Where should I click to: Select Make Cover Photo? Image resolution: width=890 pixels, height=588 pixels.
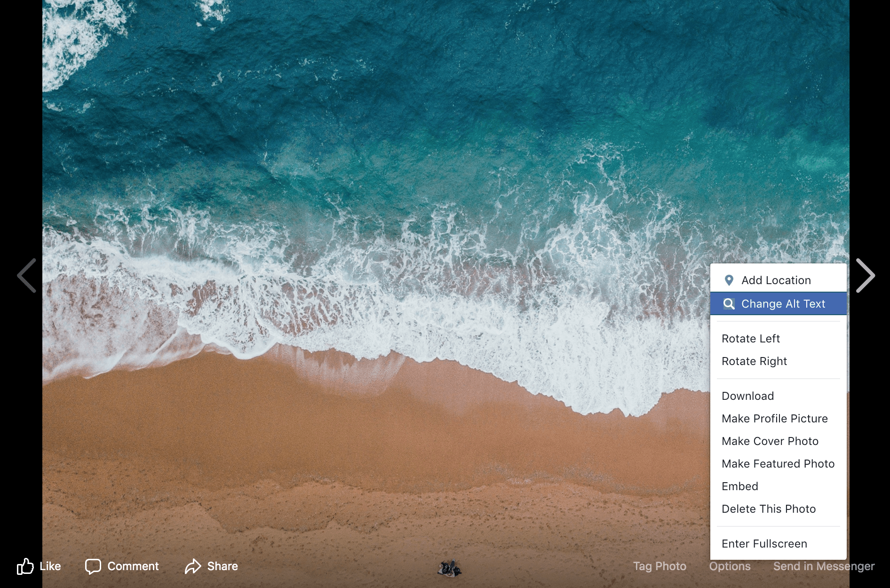pos(779,441)
